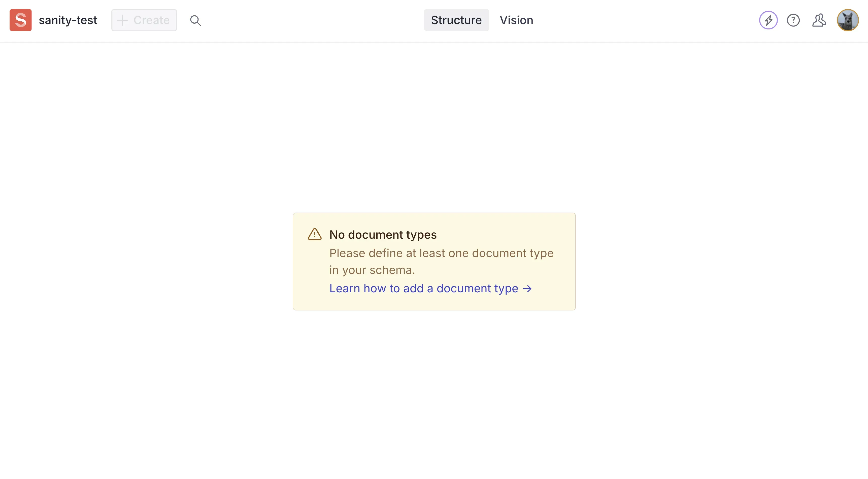Open the sanity-test workspace name
The width and height of the screenshot is (868, 479).
68,20
